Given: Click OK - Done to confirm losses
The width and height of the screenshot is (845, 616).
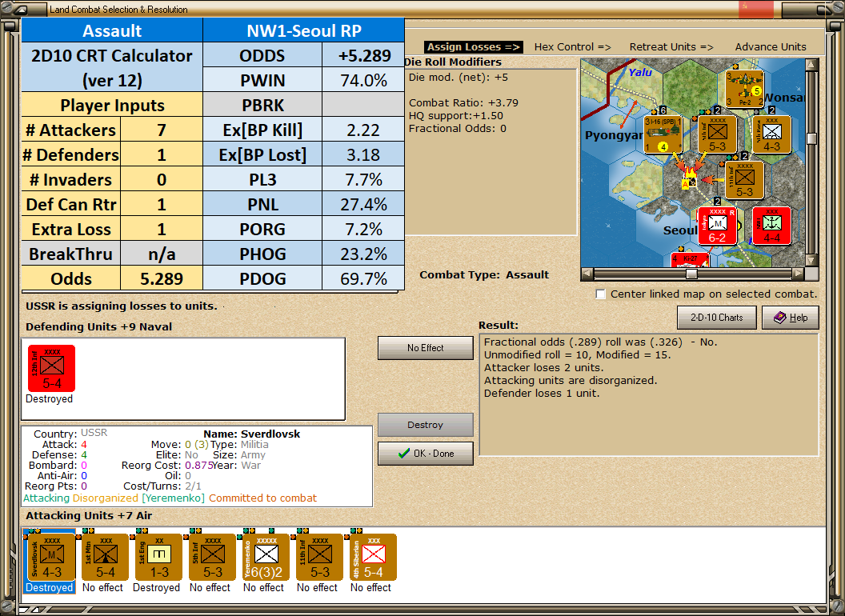Looking at the screenshot, I should tap(425, 453).
